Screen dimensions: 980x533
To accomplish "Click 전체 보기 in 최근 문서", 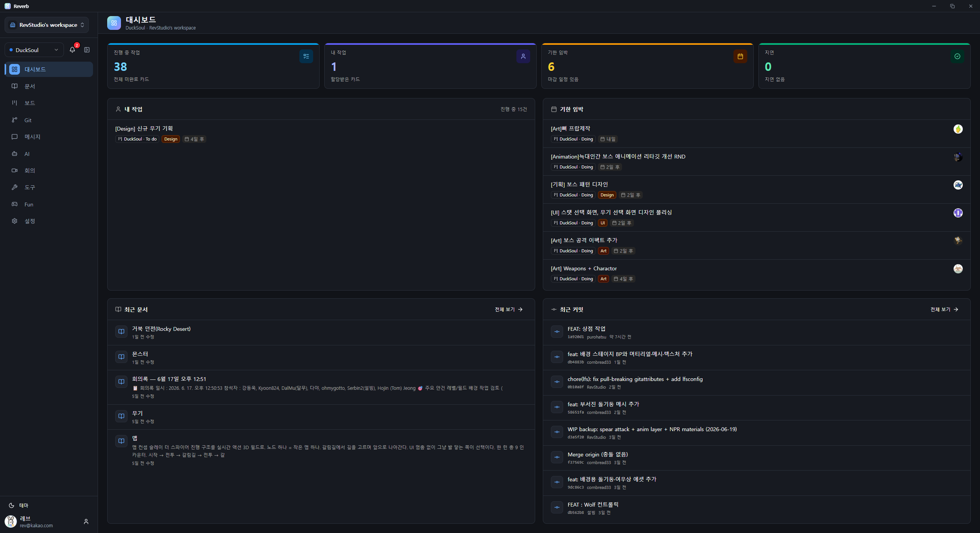I will click(x=509, y=309).
